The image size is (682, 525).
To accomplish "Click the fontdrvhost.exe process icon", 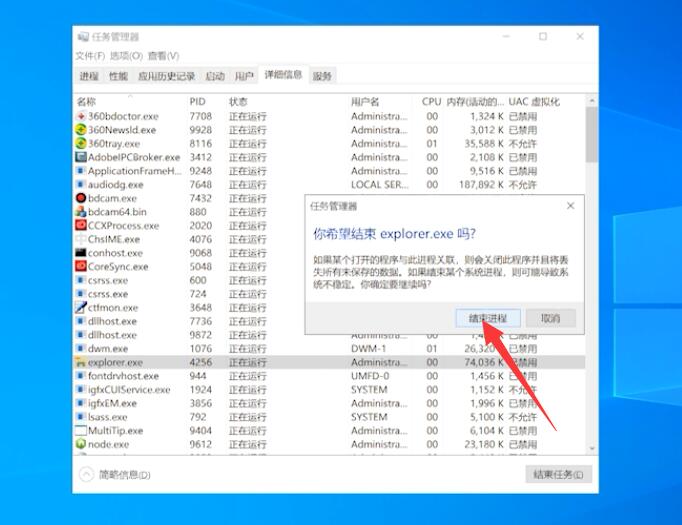I will pos(81,376).
